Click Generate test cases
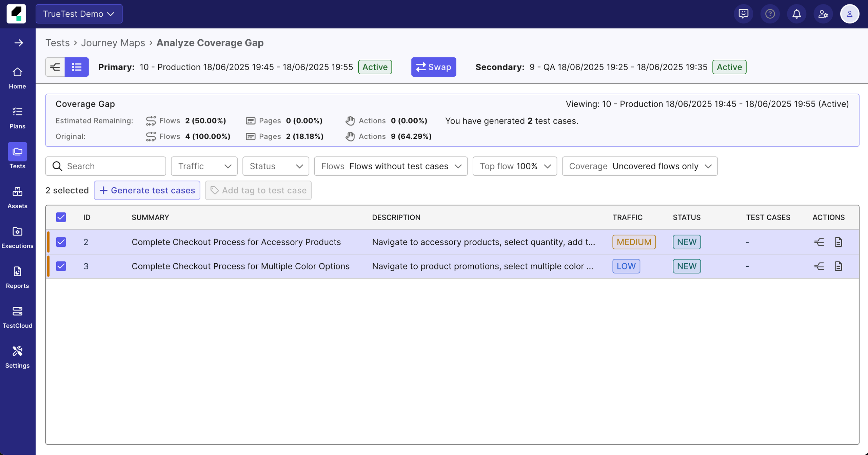868x455 pixels. [147, 190]
